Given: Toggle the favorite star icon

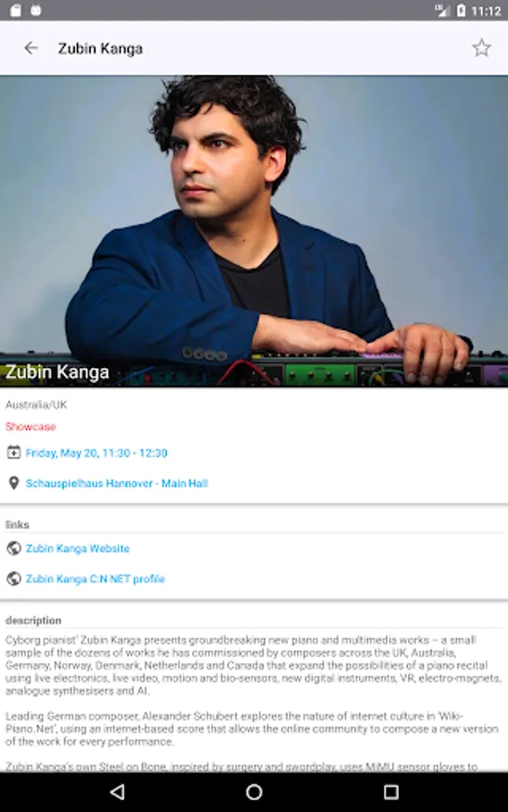Looking at the screenshot, I should (481, 48).
